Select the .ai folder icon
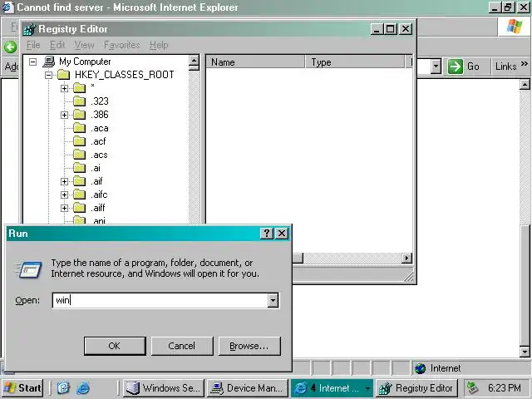 pos(80,168)
